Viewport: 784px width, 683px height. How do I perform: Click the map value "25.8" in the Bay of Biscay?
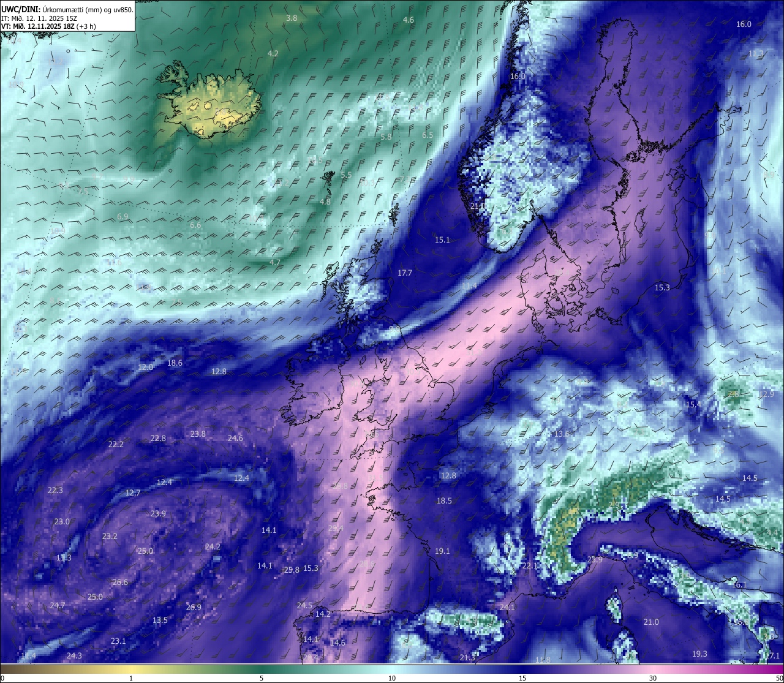pos(292,570)
